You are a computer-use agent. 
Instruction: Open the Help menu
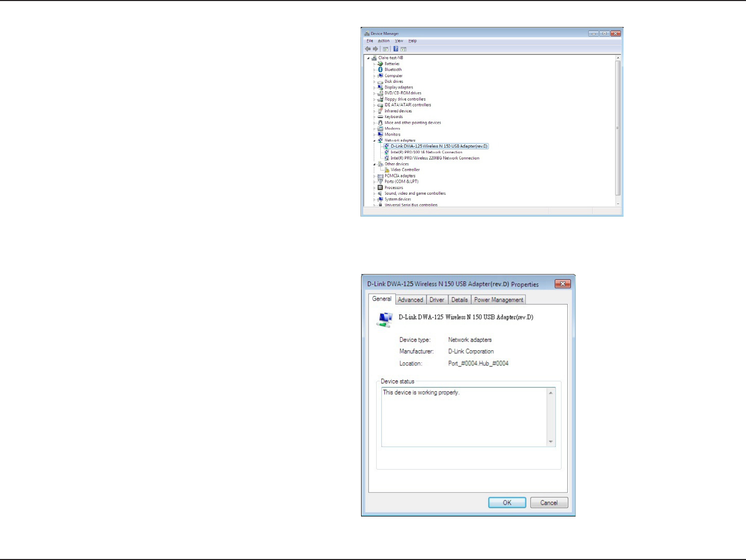412,41
